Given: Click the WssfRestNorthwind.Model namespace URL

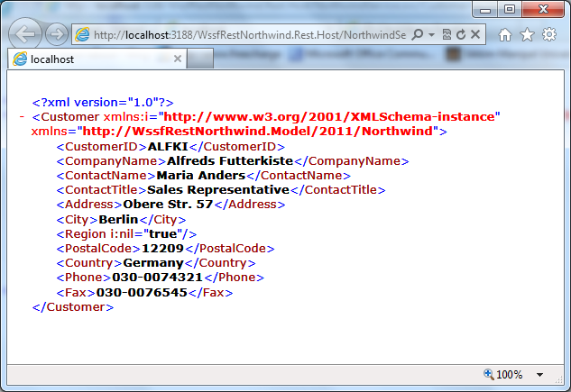Looking at the screenshot, I should tap(258, 131).
